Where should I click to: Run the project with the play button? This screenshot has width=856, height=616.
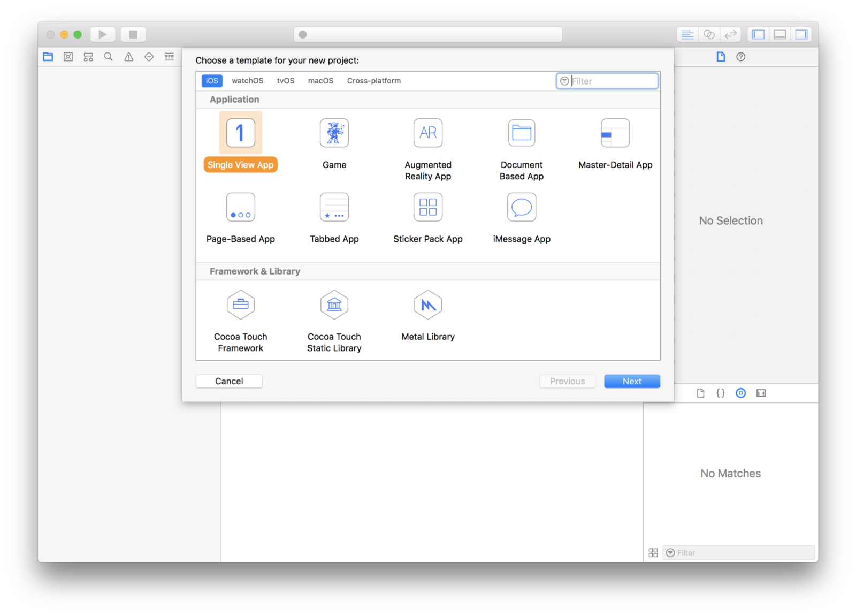102,34
